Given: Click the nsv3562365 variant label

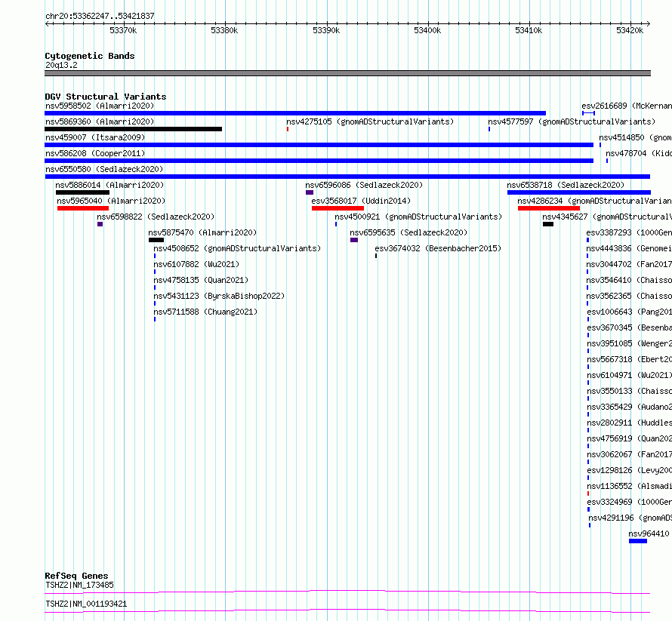Looking at the screenshot, I should click(629, 296).
